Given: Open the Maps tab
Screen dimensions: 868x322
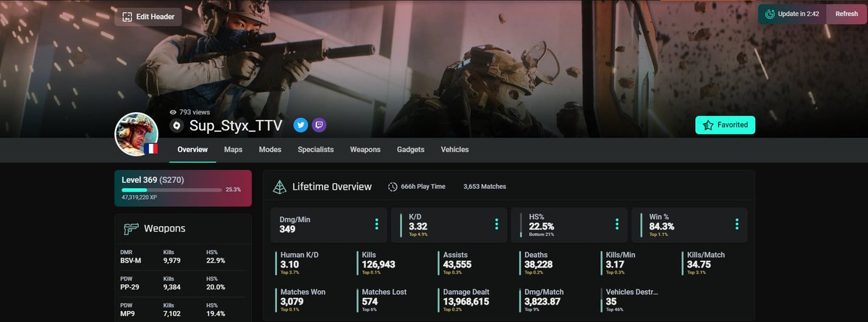Looking at the screenshot, I should click(233, 150).
